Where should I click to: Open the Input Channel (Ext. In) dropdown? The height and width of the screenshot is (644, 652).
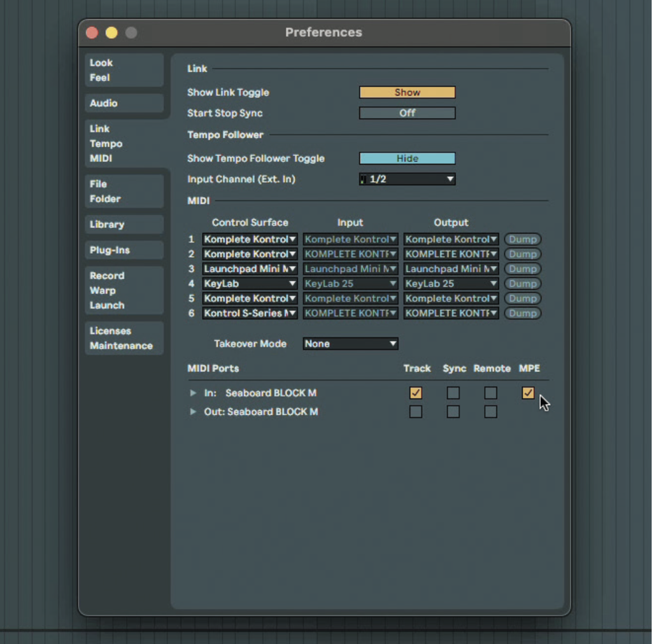[x=407, y=179]
